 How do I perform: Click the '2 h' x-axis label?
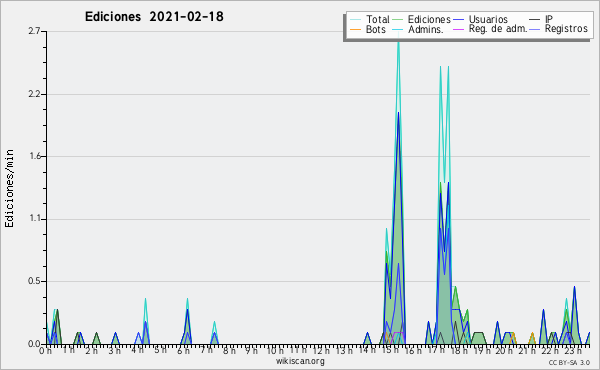click(91, 351)
